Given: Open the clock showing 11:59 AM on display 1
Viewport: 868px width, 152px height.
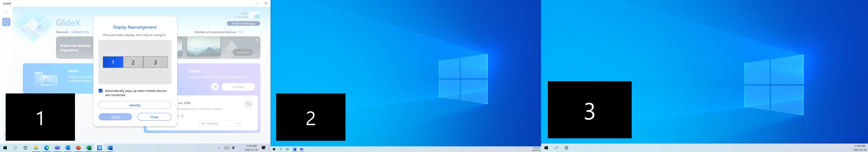Looking at the screenshot, I should (x=251, y=148).
